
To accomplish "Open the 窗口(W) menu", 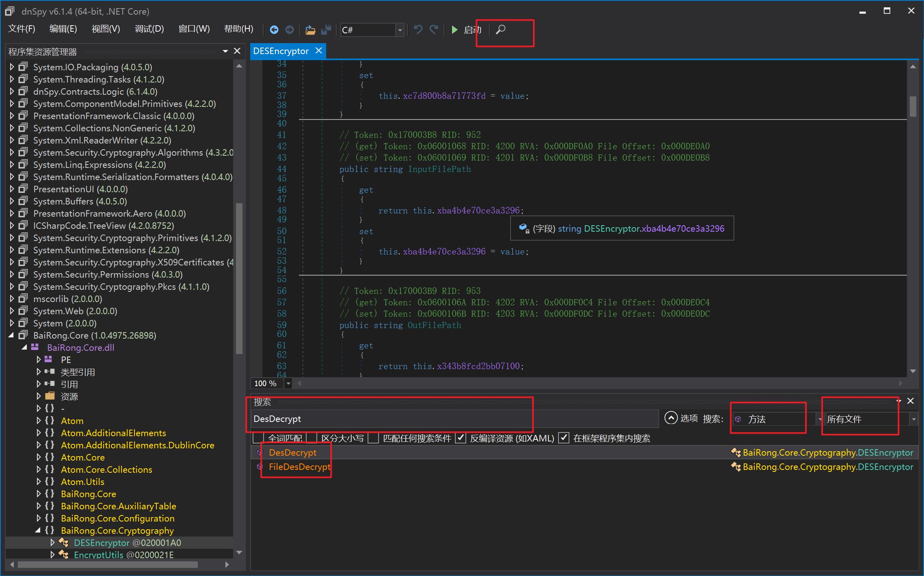I will click(194, 29).
